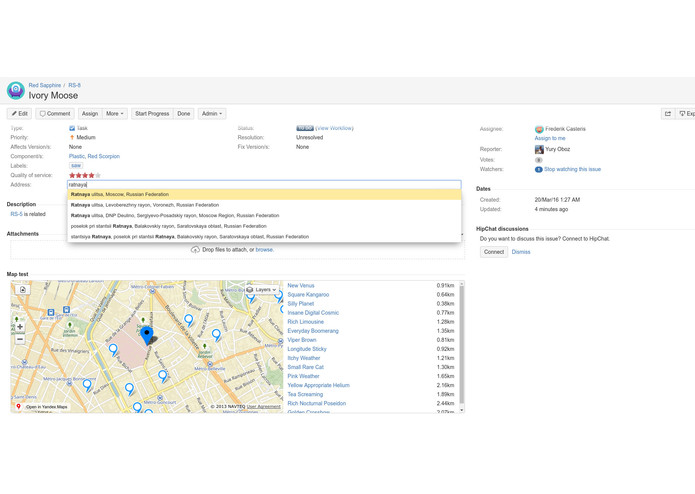The height and width of the screenshot is (494, 695).
Task: Open Silly Planet in results list
Action: click(301, 304)
